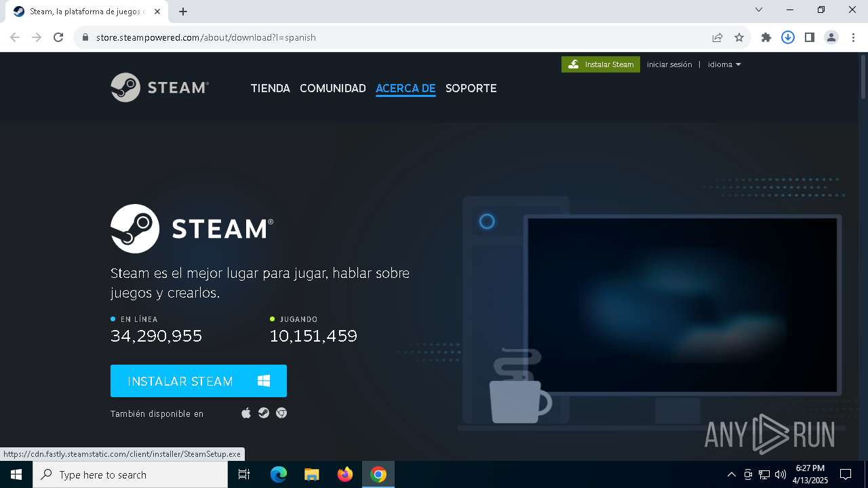The width and height of the screenshot is (868, 488).
Task: Click the green Instalar Steam header button
Action: pyautogui.click(x=601, y=64)
